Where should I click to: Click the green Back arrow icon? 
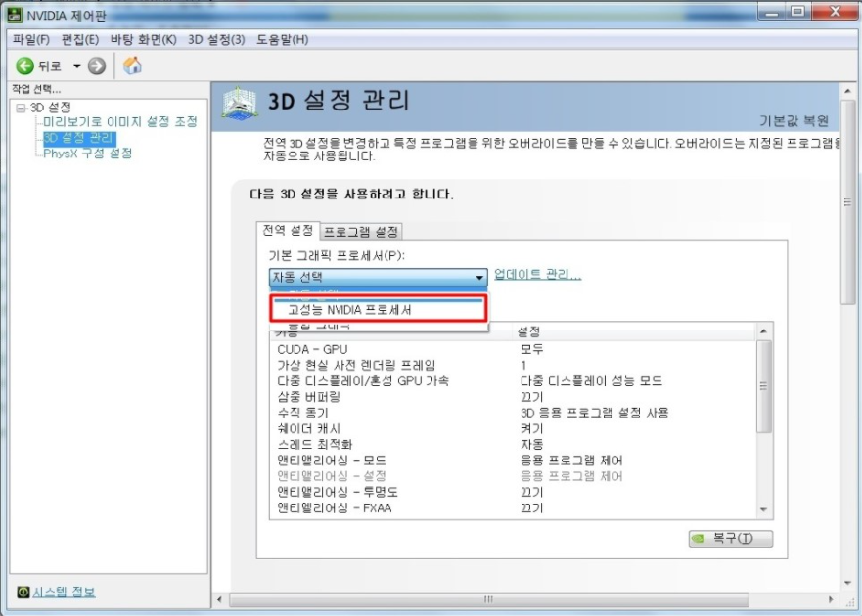point(24,66)
